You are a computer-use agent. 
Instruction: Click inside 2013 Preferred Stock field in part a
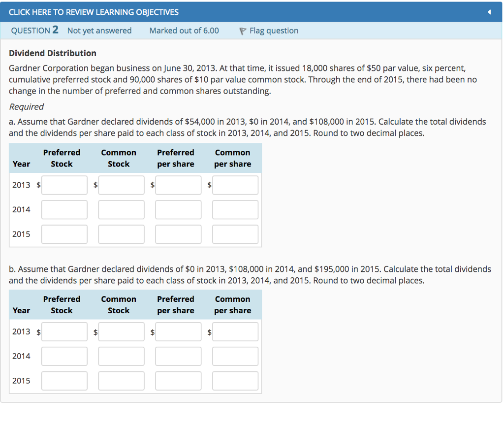(64, 185)
